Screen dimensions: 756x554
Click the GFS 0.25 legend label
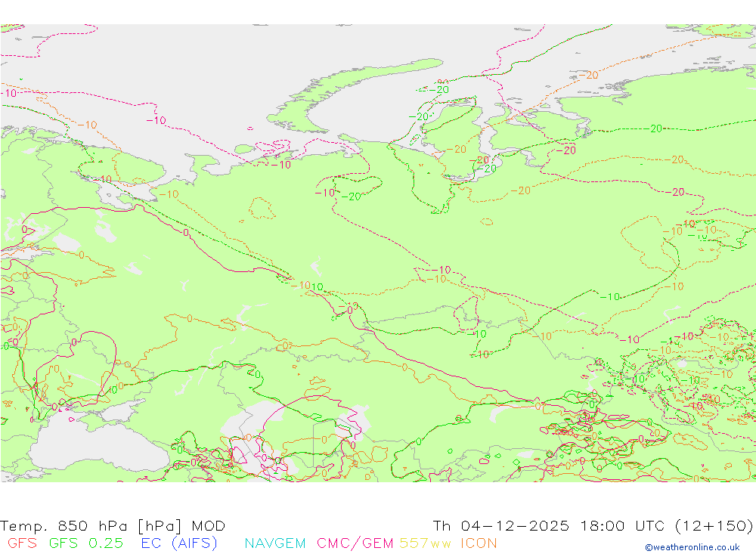point(86,543)
